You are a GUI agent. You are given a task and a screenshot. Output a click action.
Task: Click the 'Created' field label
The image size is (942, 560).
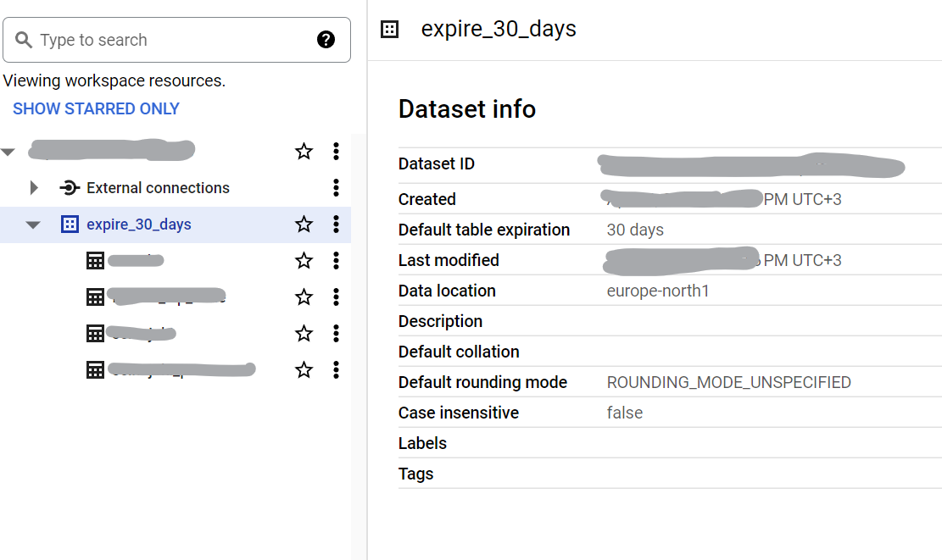tap(427, 199)
